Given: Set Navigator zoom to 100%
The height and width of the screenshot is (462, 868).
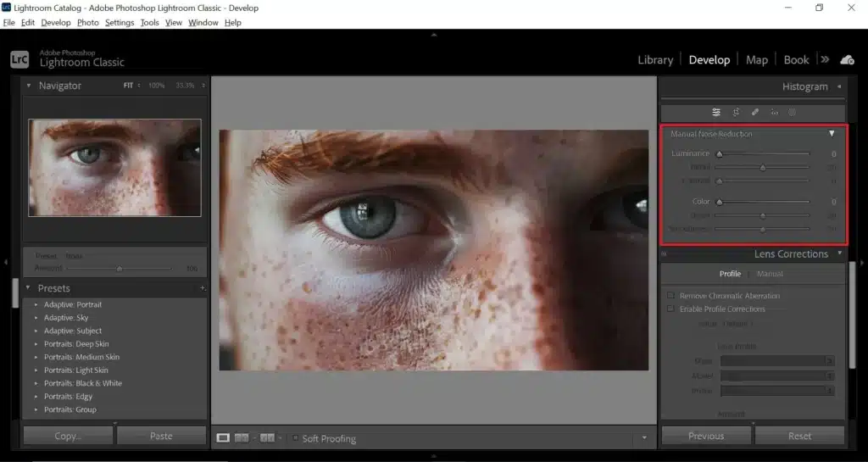Looking at the screenshot, I should click(157, 86).
